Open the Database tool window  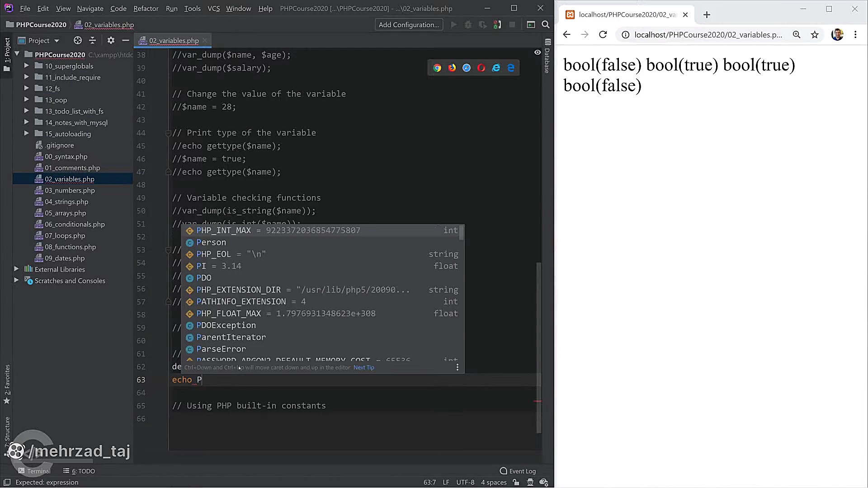click(x=547, y=56)
